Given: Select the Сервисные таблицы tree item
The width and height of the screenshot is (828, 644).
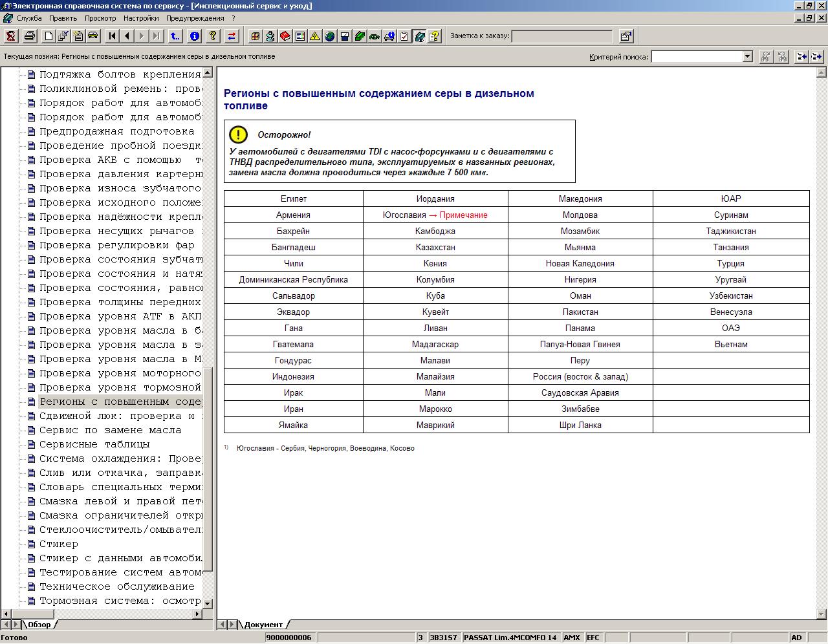Looking at the screenshot, I should tap(94, 444).
